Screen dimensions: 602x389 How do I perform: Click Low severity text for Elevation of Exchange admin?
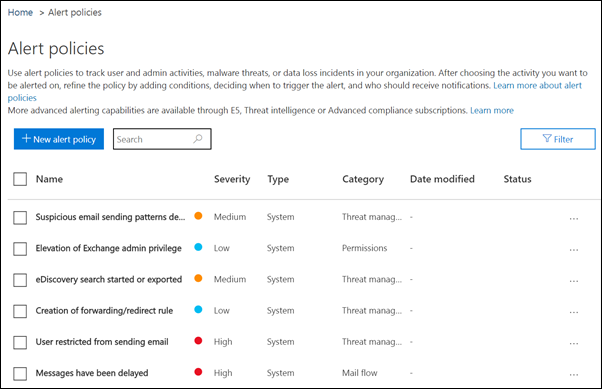click(222, 248)
